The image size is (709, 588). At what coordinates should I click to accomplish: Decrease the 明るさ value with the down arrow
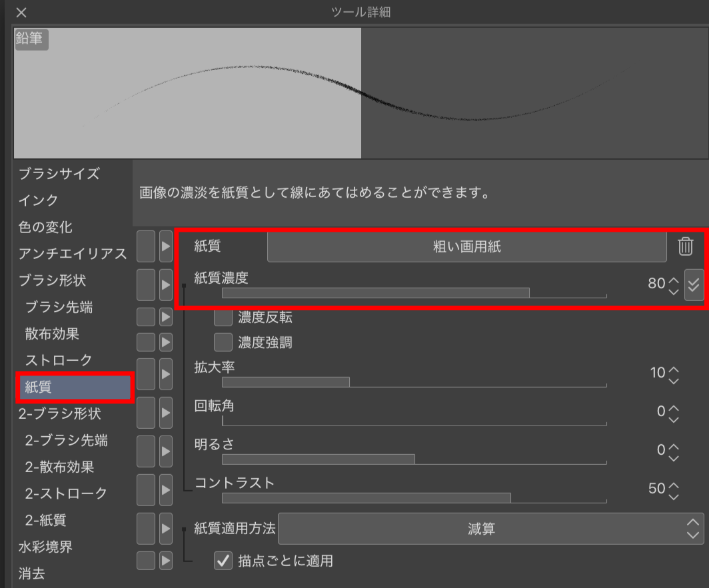(x=674, y=458)
